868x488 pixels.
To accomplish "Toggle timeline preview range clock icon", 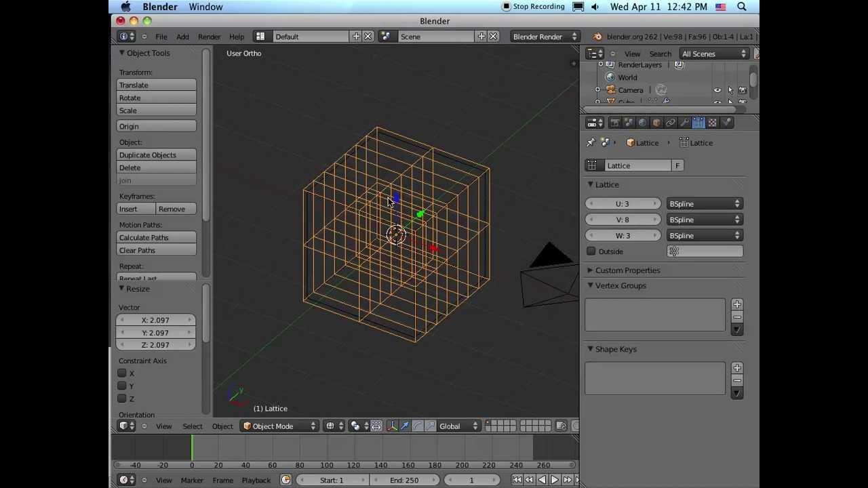I will 285,480.
